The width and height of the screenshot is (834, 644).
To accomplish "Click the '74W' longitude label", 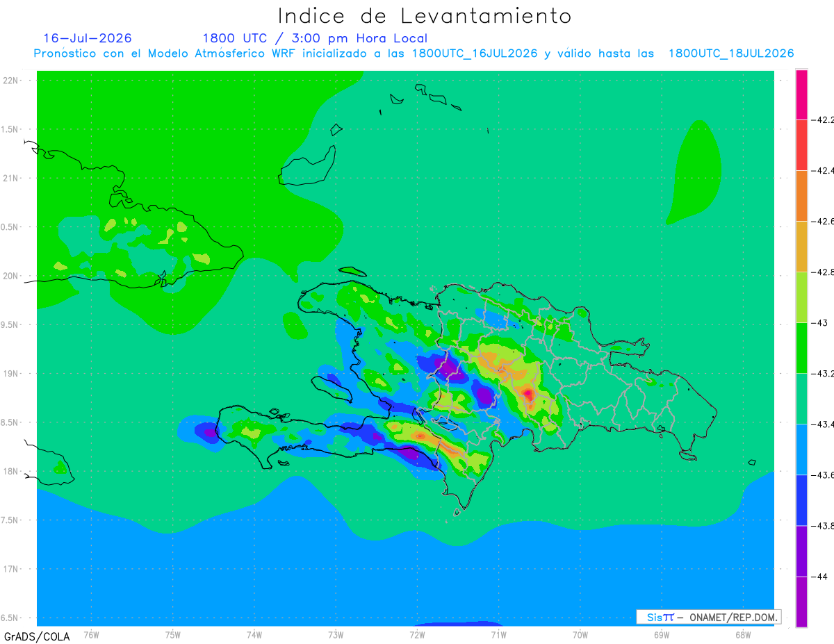I will [254, 634].
